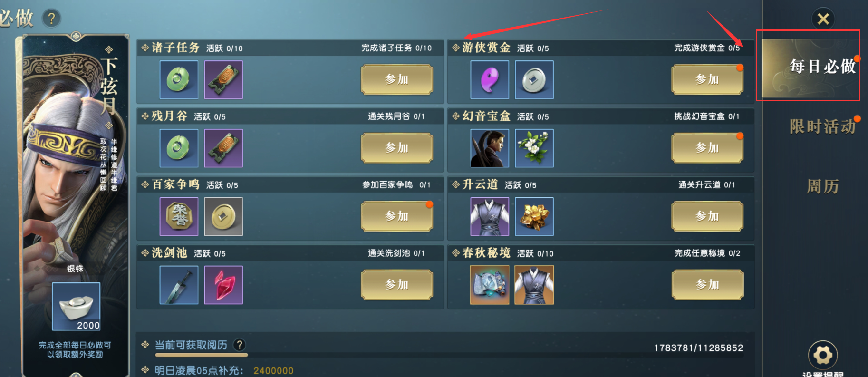Open help icon next to 当前可获取阅历

[x=240, y=345]
